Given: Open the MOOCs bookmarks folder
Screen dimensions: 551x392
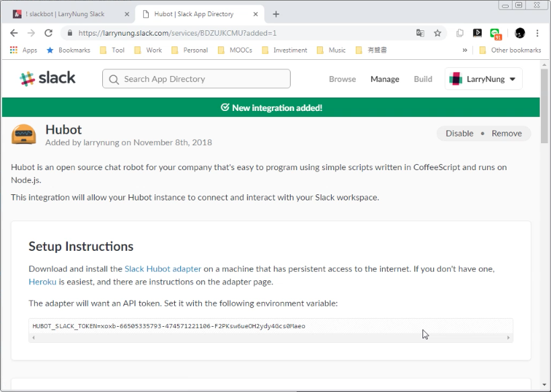Looking at the screenshot, I should pyautogui.click(x=235, y=50).
